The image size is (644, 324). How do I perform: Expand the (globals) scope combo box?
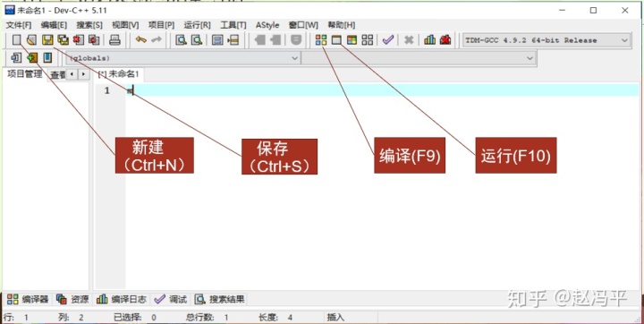coord(182,58)
